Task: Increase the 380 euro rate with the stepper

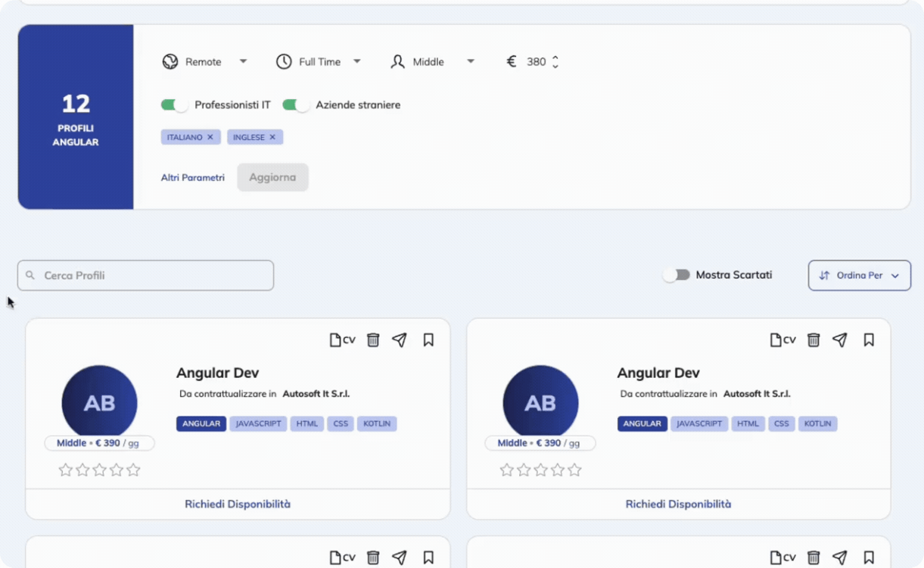Action: (x=556, y=58)
